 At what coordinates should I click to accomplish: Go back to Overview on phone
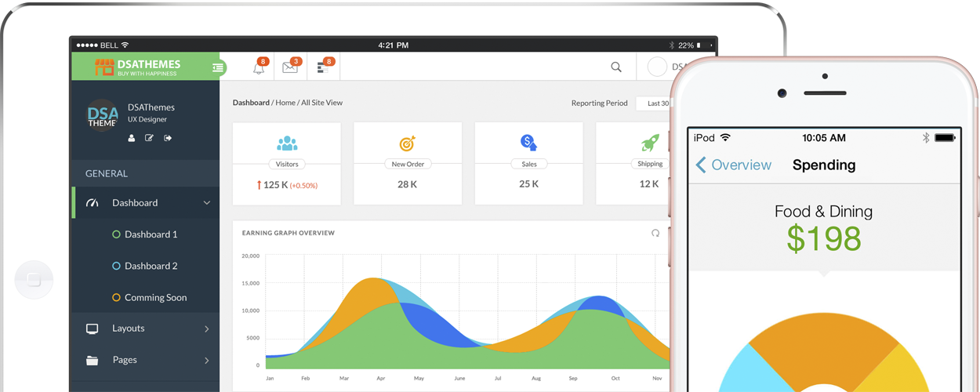point(734,165)
